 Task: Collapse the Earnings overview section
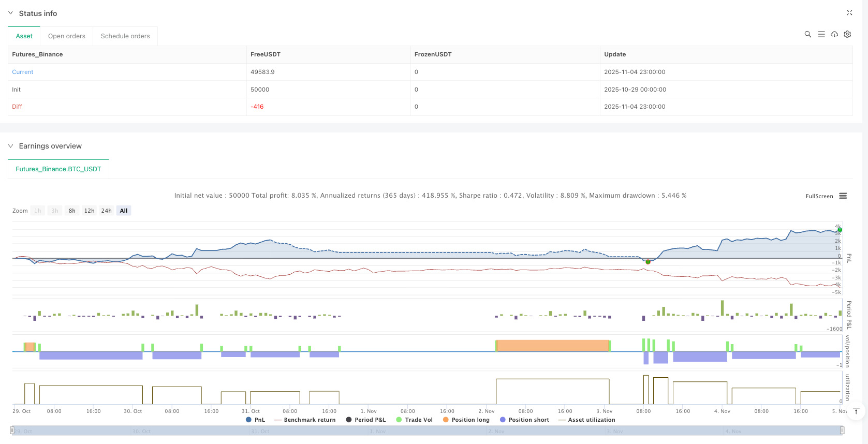10,146
